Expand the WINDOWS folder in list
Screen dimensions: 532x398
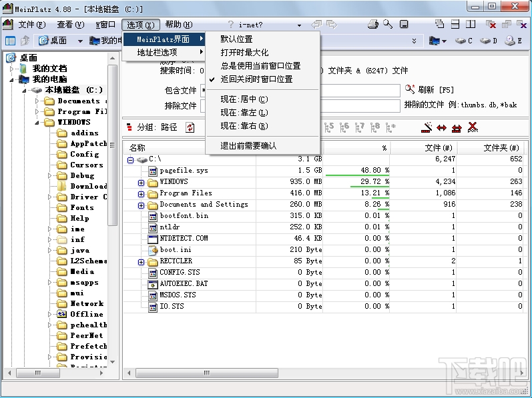point(141,183)
